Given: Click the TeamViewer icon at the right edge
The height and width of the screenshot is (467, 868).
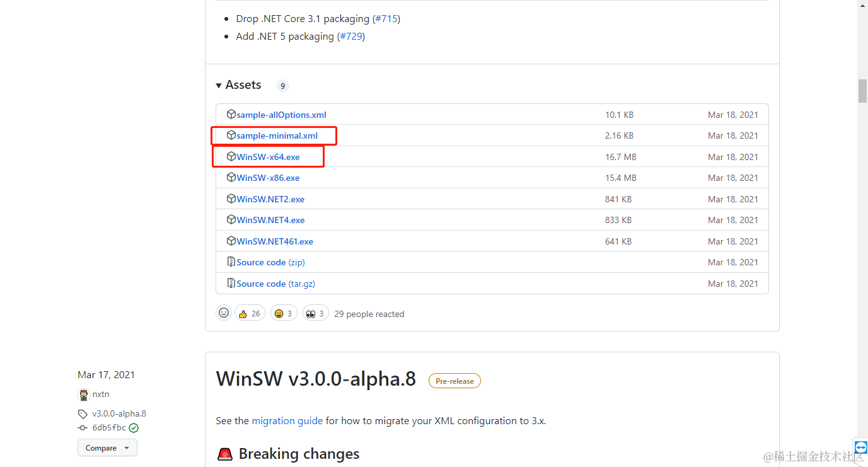Looking at the screenshot, I should (861, 447).
